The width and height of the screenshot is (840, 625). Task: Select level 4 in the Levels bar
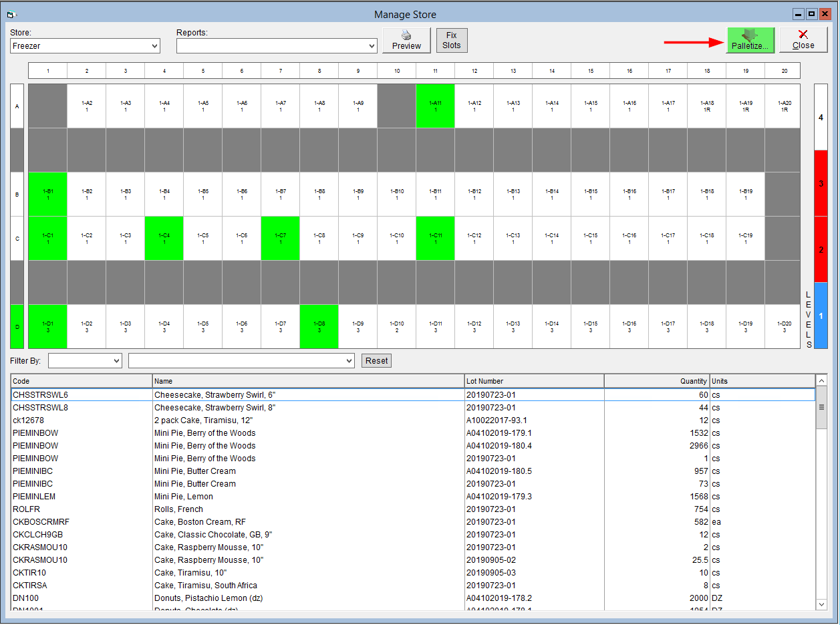tap(821, 117)
